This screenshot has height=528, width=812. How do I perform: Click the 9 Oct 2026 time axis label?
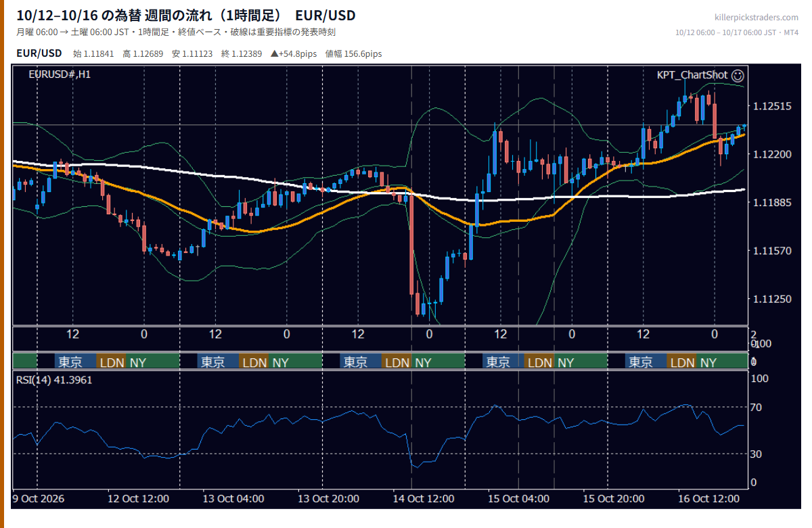38,498
